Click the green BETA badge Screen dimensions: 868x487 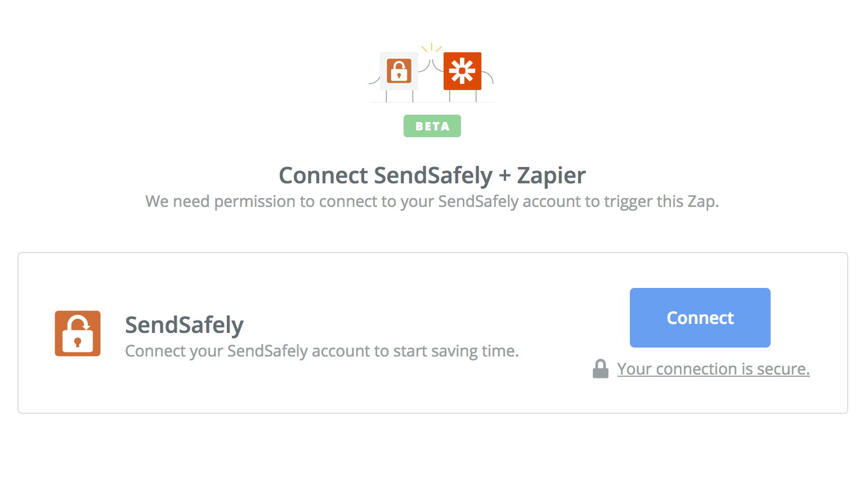click(x=432, y=126)
